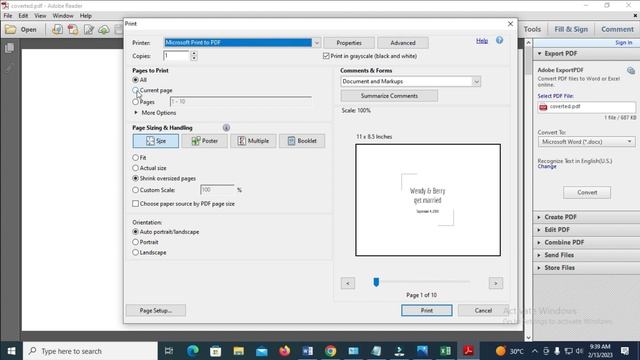
Task: Select the Custom Scale radio button
Action: click(x=136, y=190)
